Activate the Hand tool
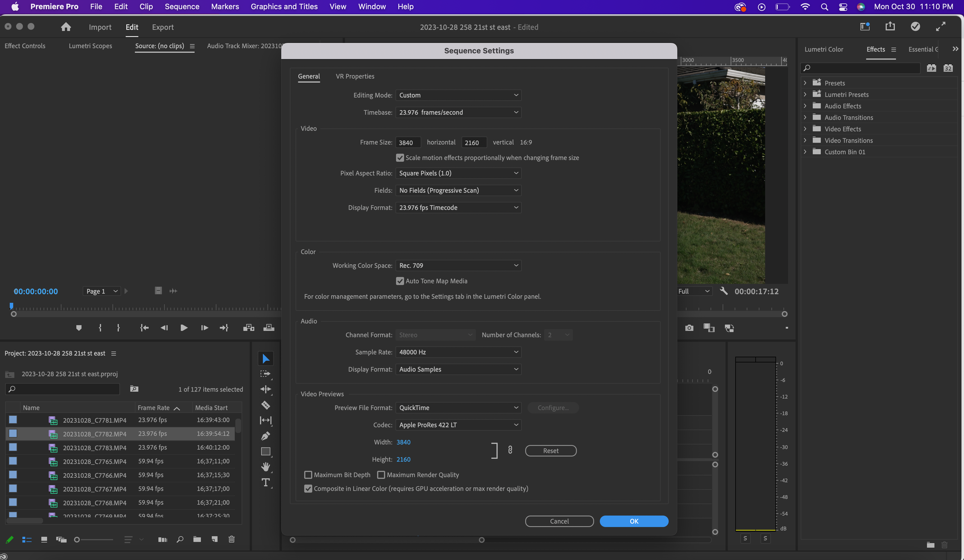The image size is (964, 560). [x=266, y=467]
